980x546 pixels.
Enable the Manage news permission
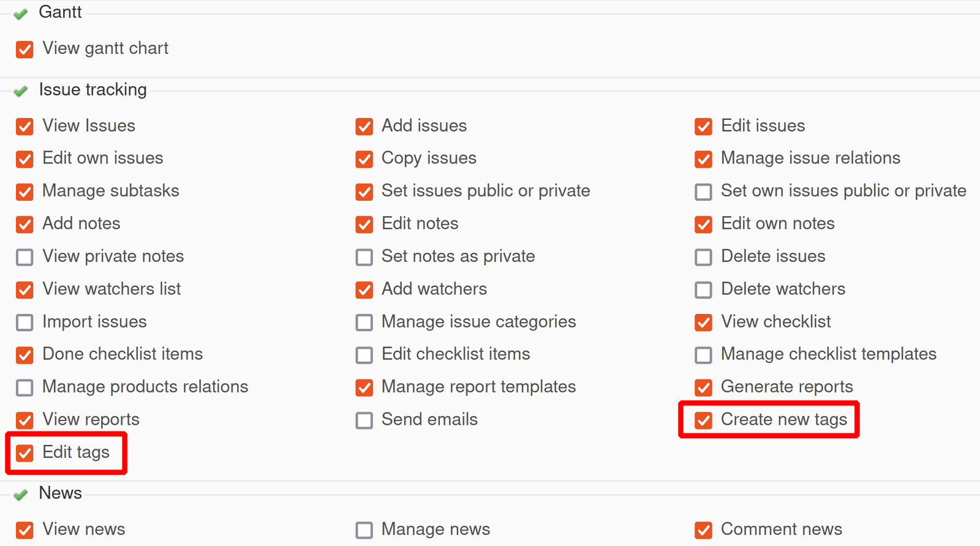click(x=364, y=530)
